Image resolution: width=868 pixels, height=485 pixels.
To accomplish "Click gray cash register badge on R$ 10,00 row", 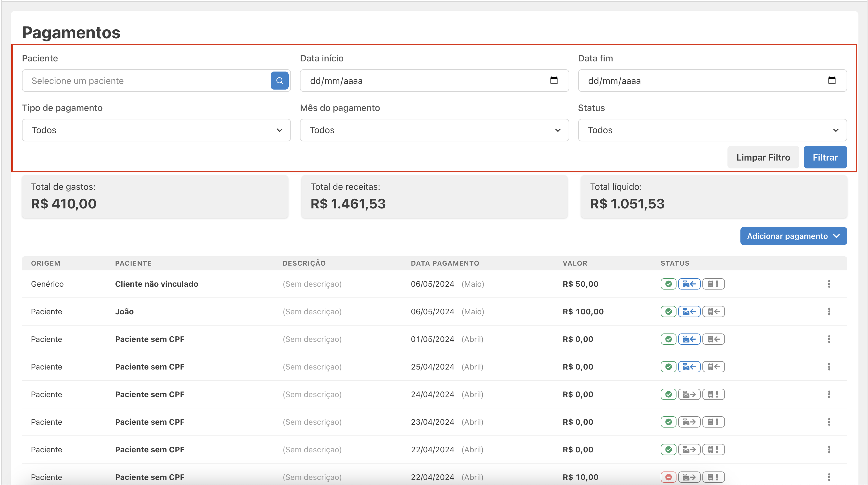I will [689, 478].
